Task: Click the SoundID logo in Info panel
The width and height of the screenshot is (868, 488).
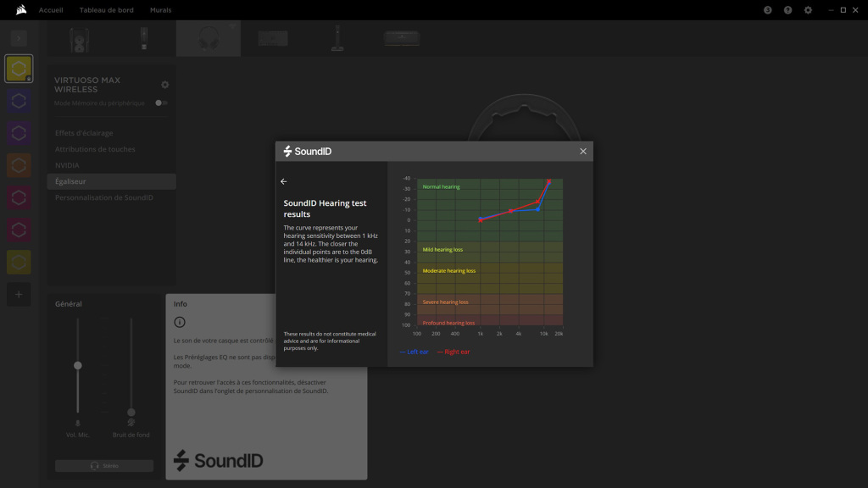Action: point(218,460)
